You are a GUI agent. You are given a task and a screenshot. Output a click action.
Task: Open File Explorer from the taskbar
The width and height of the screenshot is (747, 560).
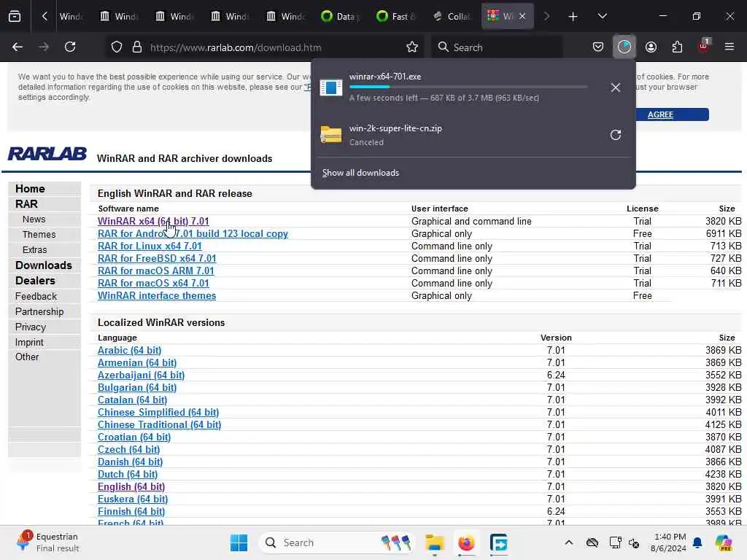[435, 542]
